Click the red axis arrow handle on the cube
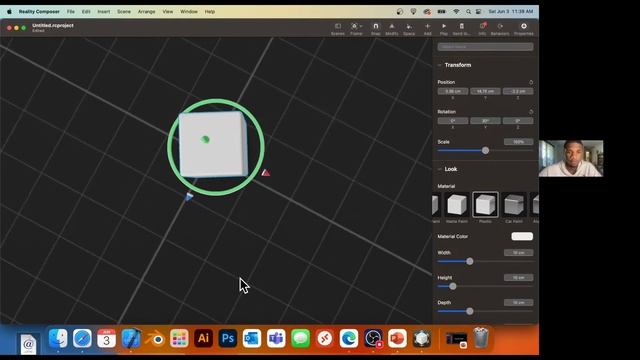This screenshot has height=360, width=640. pyautogui.click(x=266, y=173)
